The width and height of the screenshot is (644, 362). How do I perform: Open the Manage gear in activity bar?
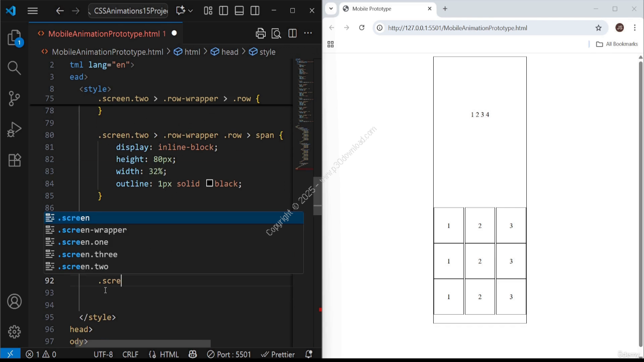pyautogui.click(x=15, y=332)
